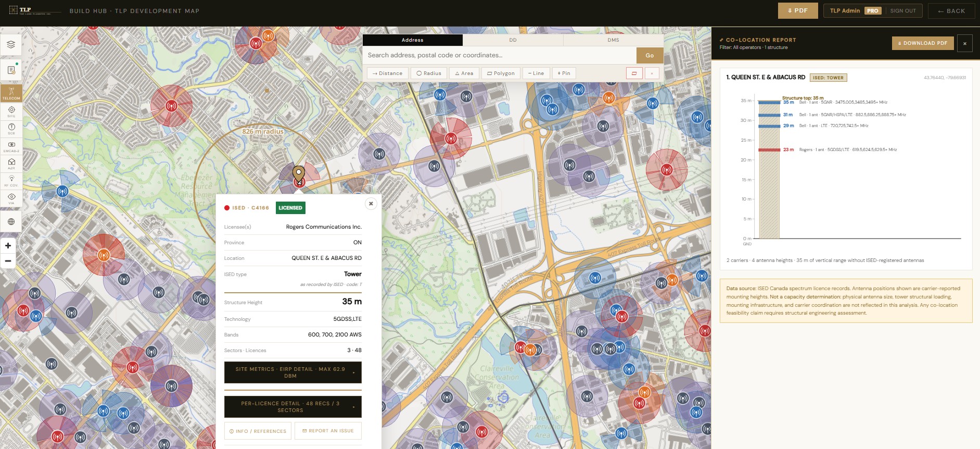Viewport: 980px width, 449px height.
Task: Click the red rectangle eraser tool
Action: [634, 73]
